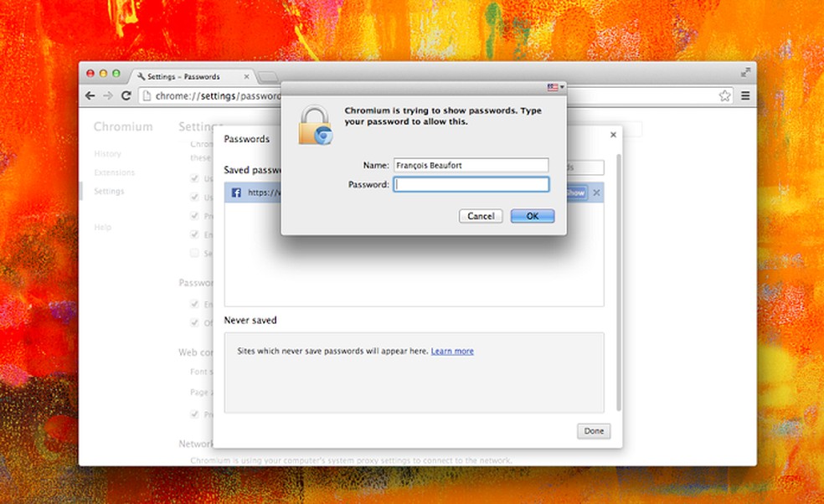Toggle the first checkbox under the Passwords heading
Viewport: 824px width, 504px height.
[194, 304]
